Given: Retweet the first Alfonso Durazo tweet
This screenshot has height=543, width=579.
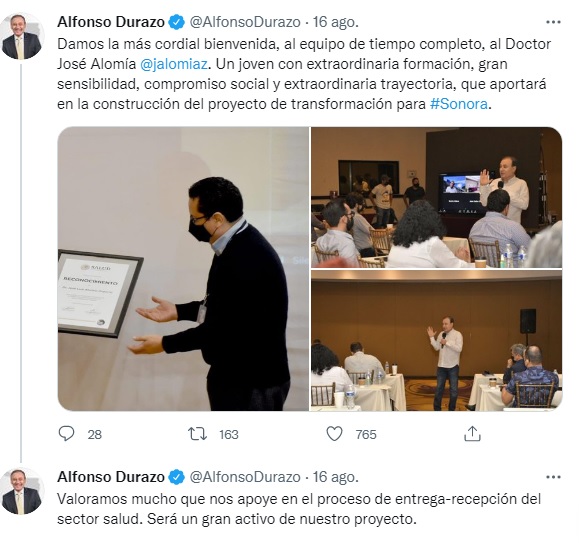Looking at the screenshot, I should pyautogui.click(x=197, y=434).
